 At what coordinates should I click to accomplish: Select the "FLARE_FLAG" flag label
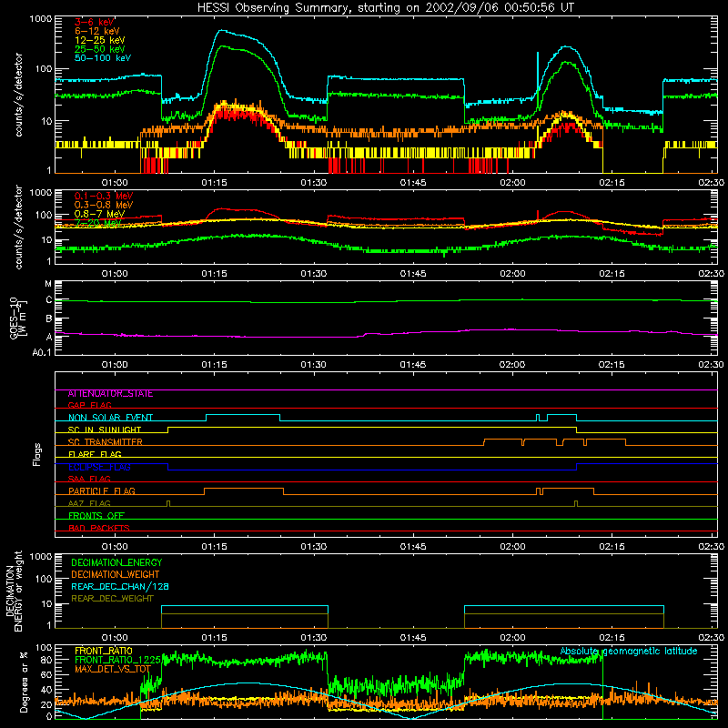[95, 454]
